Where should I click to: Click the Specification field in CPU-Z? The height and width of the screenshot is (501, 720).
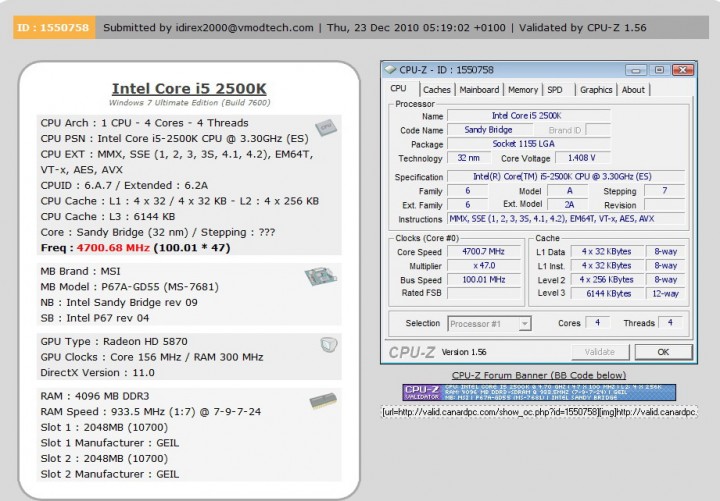pyautogui.click(x=566, y=177)
